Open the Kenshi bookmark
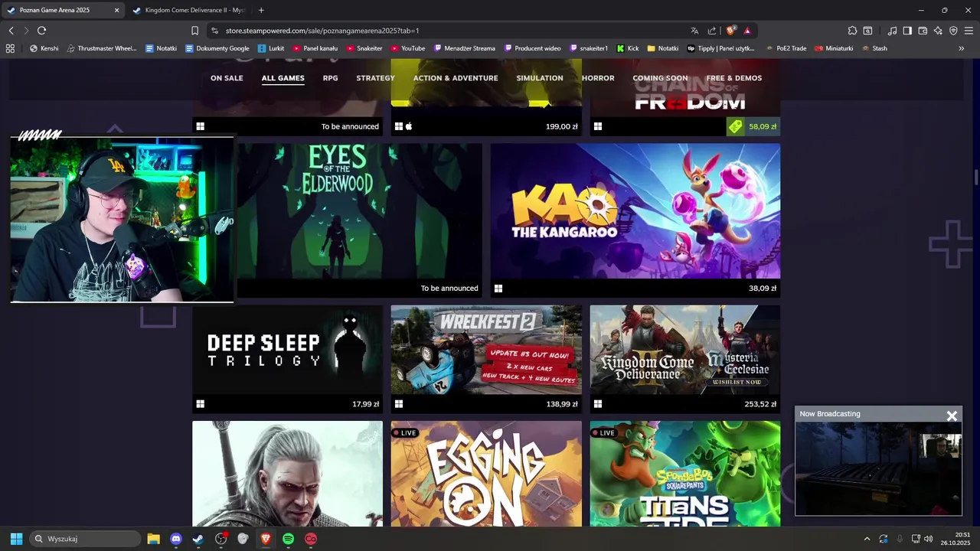 [44, 48]
